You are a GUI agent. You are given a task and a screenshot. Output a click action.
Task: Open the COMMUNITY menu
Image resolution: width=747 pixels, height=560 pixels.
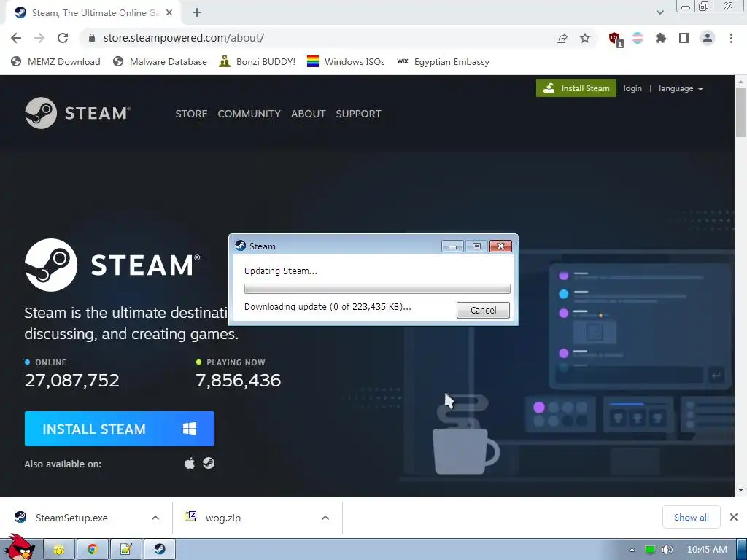pyautogui.click(x=249, y=114)
